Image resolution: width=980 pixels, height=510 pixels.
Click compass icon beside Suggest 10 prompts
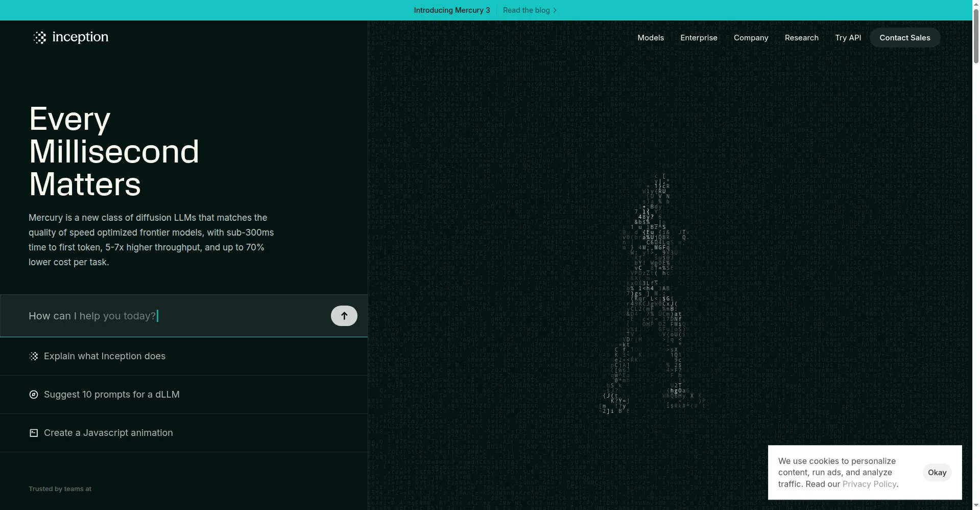tap(34, 395)
